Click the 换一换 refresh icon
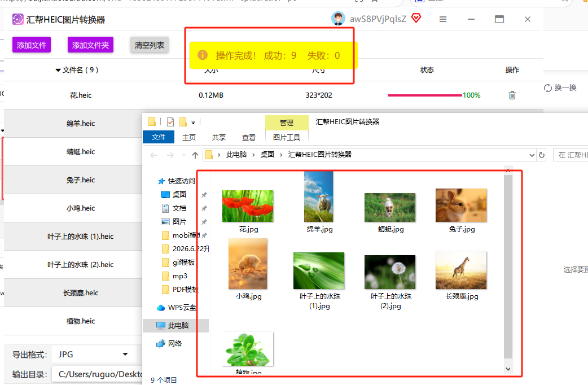The height and width of the screenshot is (385, 588). coord(548,88)
